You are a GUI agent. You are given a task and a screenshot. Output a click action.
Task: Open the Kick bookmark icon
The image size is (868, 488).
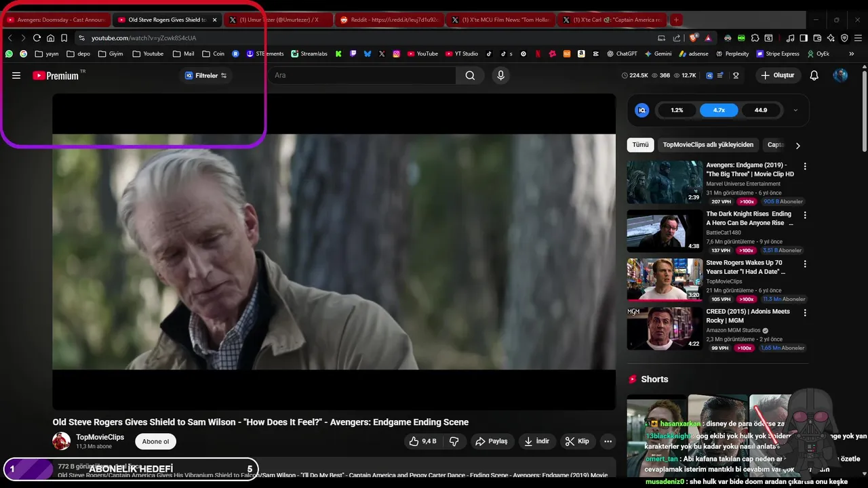click(x=338, y=54)
